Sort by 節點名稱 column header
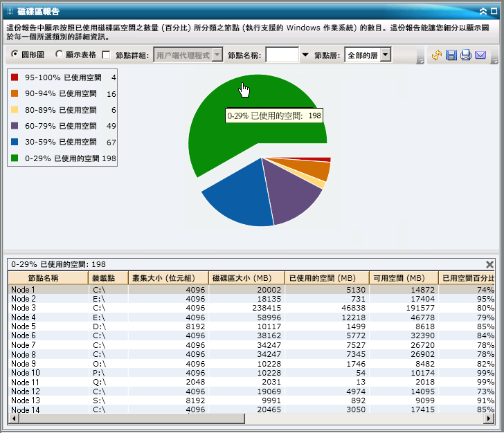The height and width of the screenshot is (433, 504). pos(48,277)
